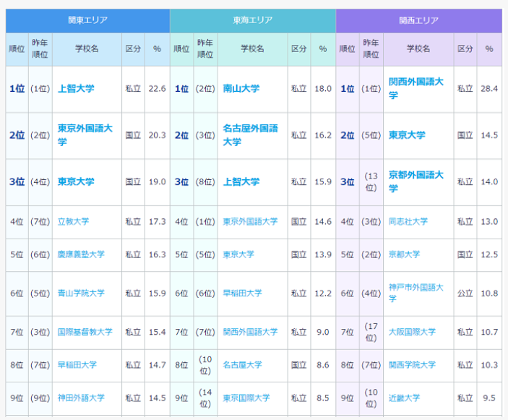The width and height of the screenshot is (508, 420).
Task: Open the 京都大学 link
Action: (405, 254)
